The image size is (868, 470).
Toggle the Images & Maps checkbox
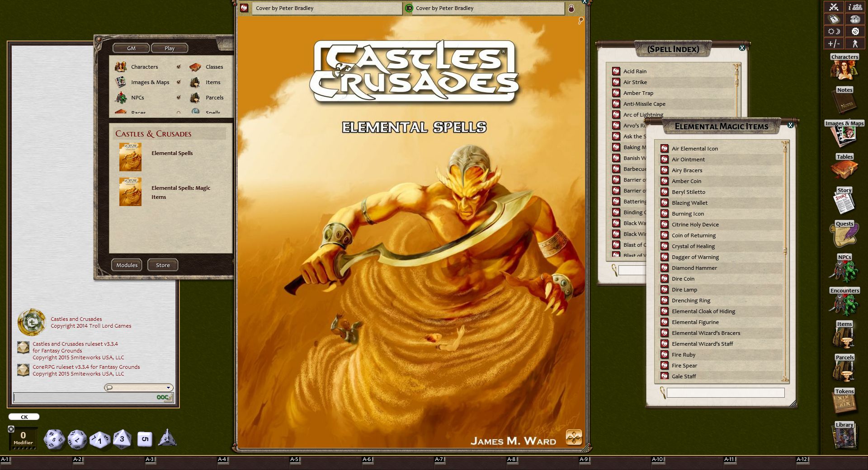coord(179,82)
